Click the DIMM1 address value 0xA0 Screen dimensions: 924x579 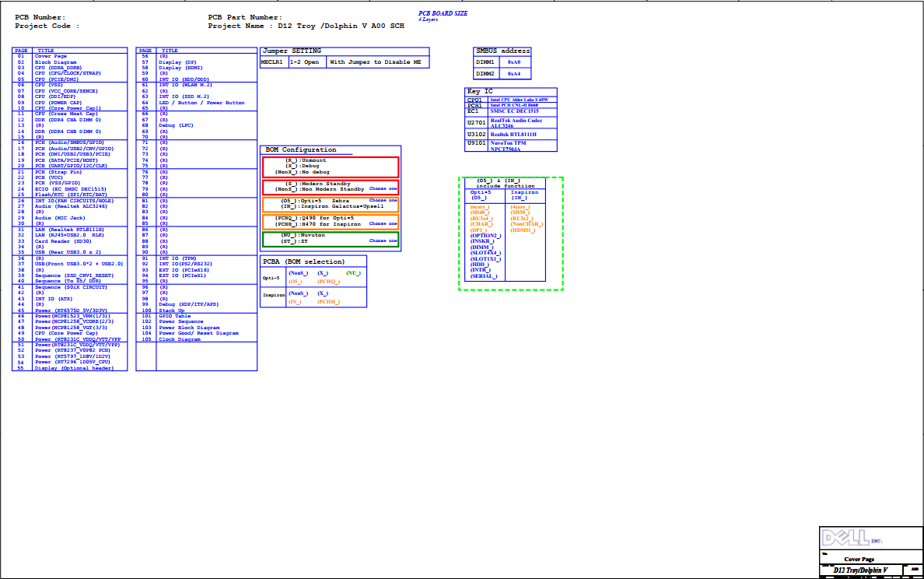click(x=514, y=61)
